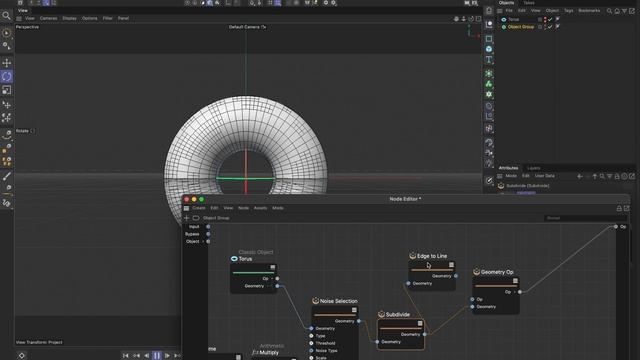This screenshot has height=360, width=640.
Task: Click the plus icon in Node Editor toolbar
Action: (187, 218)
